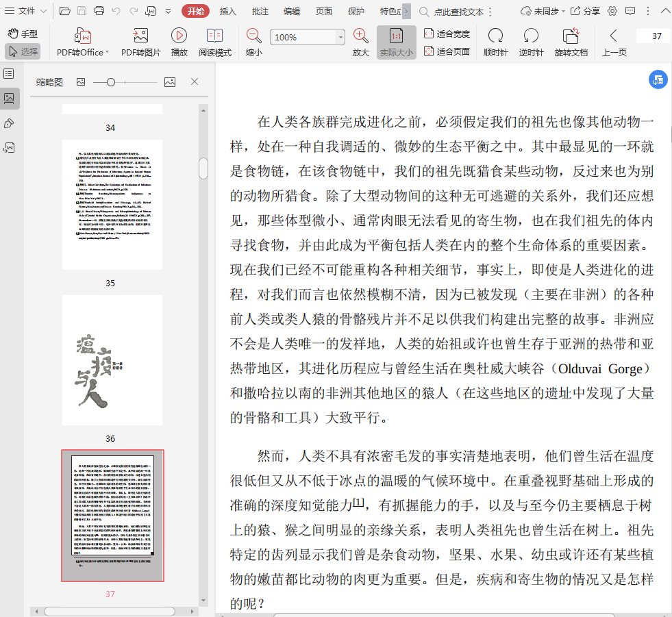Click the 旋转文档 icon
672x617 pixels.
(571, 36)
